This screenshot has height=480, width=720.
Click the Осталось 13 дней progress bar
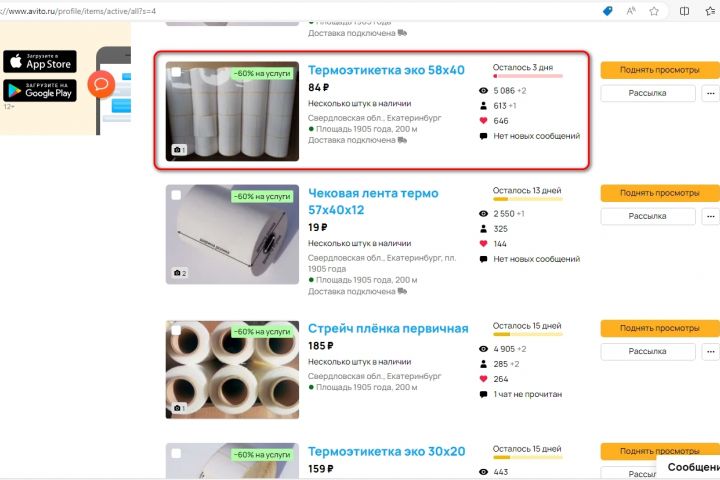coord(528,199)
